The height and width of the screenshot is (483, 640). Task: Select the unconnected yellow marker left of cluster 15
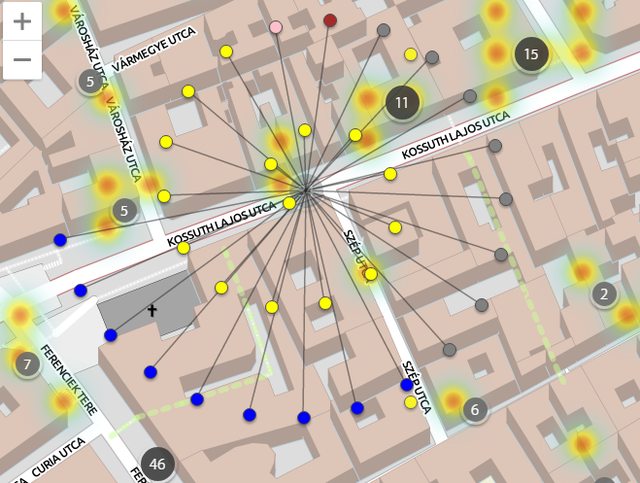tap(411, 54)
